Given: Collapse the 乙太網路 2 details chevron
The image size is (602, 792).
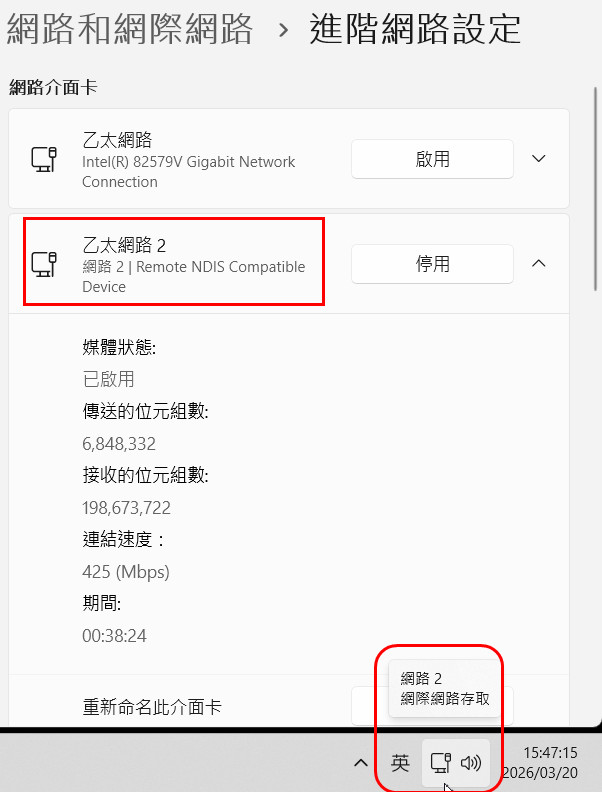Looking at the screenshot, I should tap(539, 263).
